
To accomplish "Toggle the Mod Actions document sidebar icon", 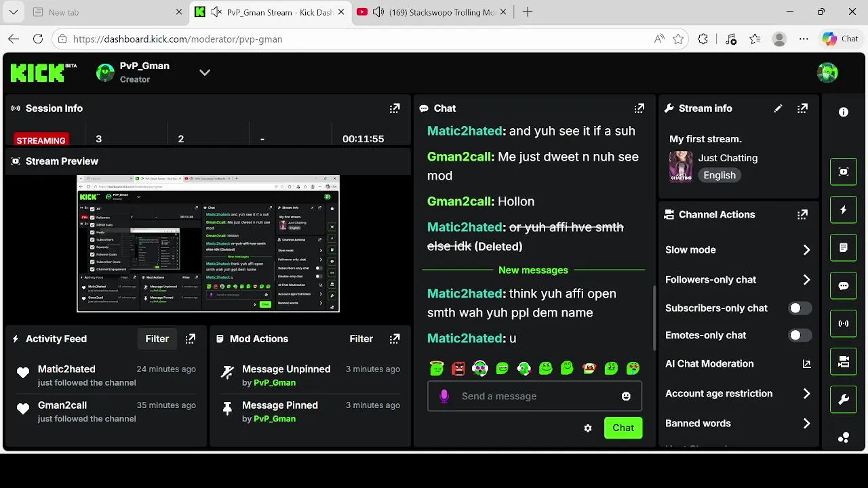I will [844, 247].
